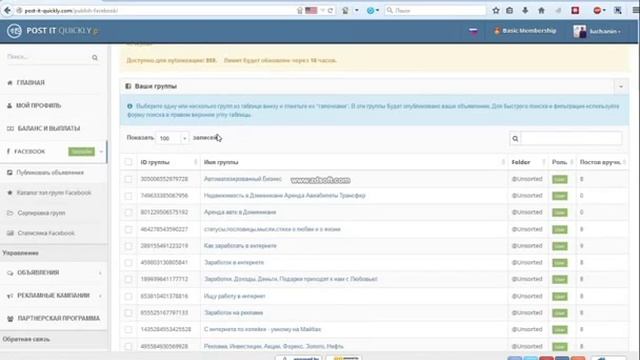Click the Basic Membership link
The height and width of the screenshot is (360, 640).
[525, 31]
